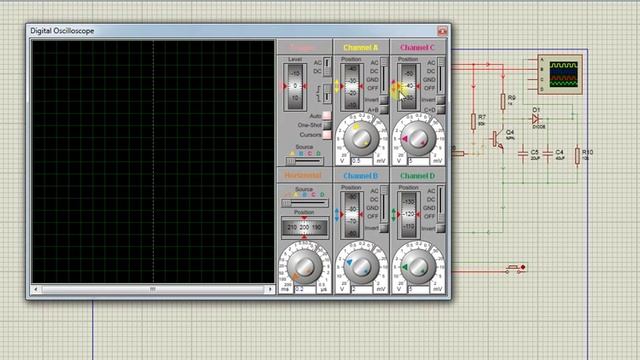This screenshot has height=360, width=640.
Task: Select capacitor C5 in the schematic
Action: click(x=523, y=154)
